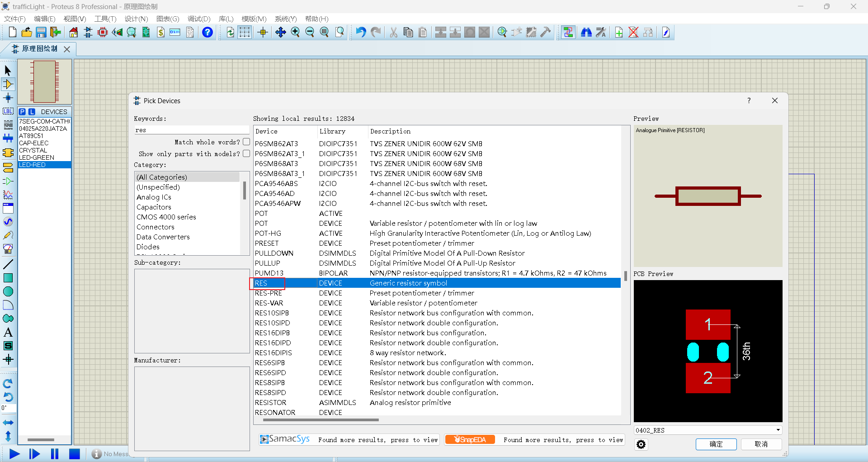This screenshot has width=868, height=462.
Task: Open the Home page toolbar icon
Action: [x=73, y=32]
